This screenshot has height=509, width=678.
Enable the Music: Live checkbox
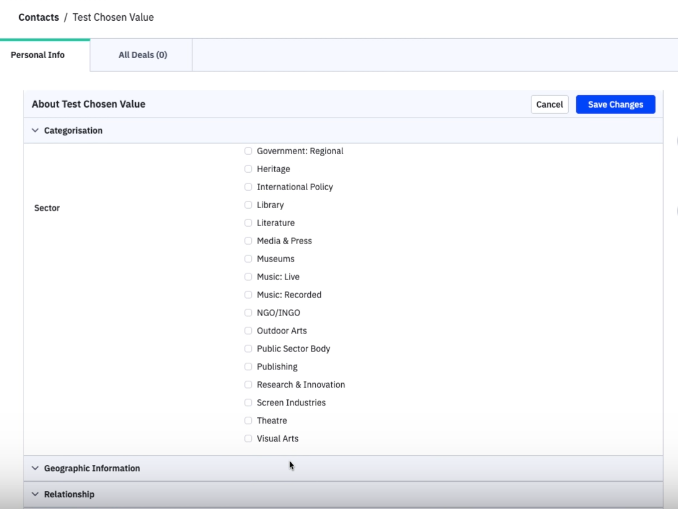coord(248,277)
